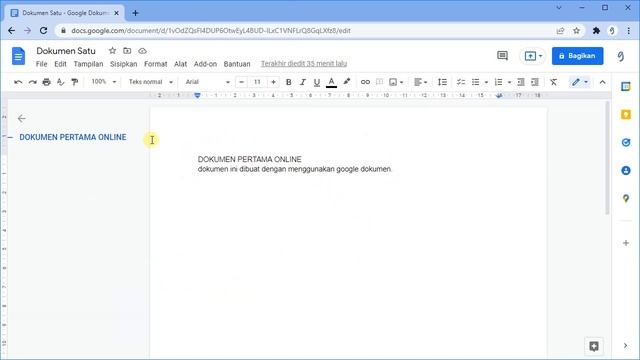
Task: Open the Sisipkan menu
Action: click(x=123, y=64)
